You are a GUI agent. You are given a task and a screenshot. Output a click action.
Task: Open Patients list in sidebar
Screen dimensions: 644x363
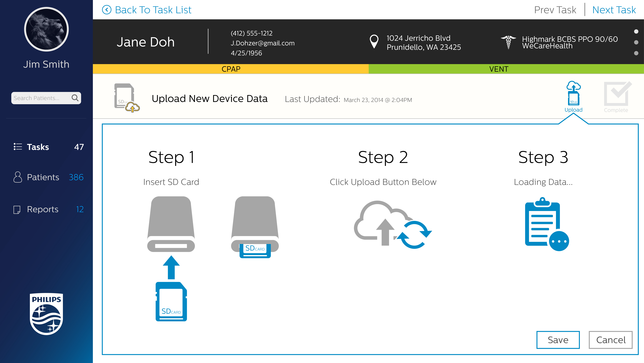(x=43, y=177)
